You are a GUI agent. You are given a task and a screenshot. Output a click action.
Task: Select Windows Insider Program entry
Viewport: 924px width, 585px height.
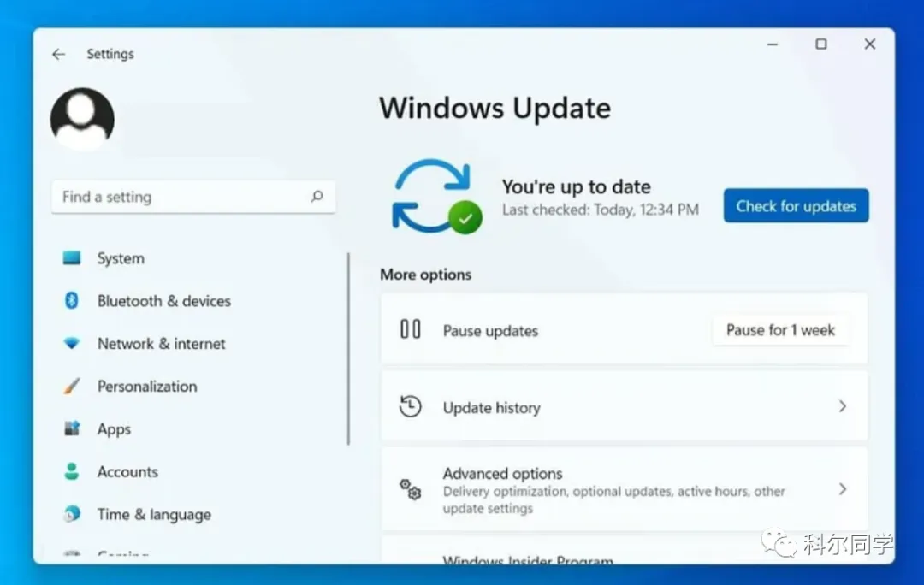pyautogui.click(x=527, y=561)
